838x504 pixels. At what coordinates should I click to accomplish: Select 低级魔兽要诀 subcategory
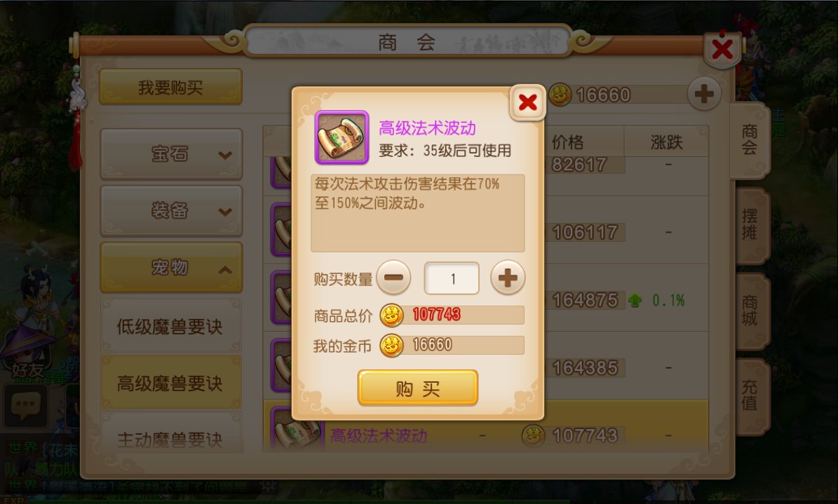[171, 326]
